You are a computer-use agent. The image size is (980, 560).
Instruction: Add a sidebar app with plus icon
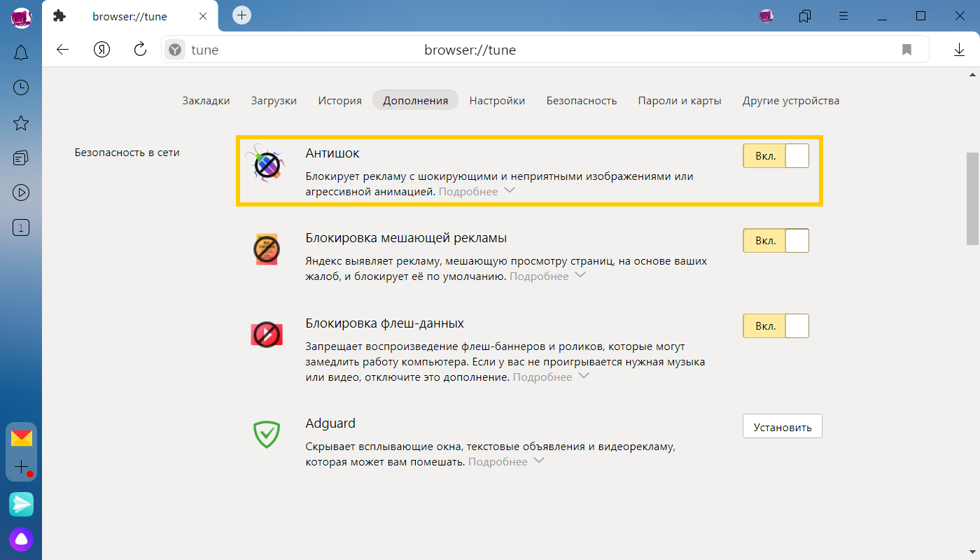[x=22, y=466]
